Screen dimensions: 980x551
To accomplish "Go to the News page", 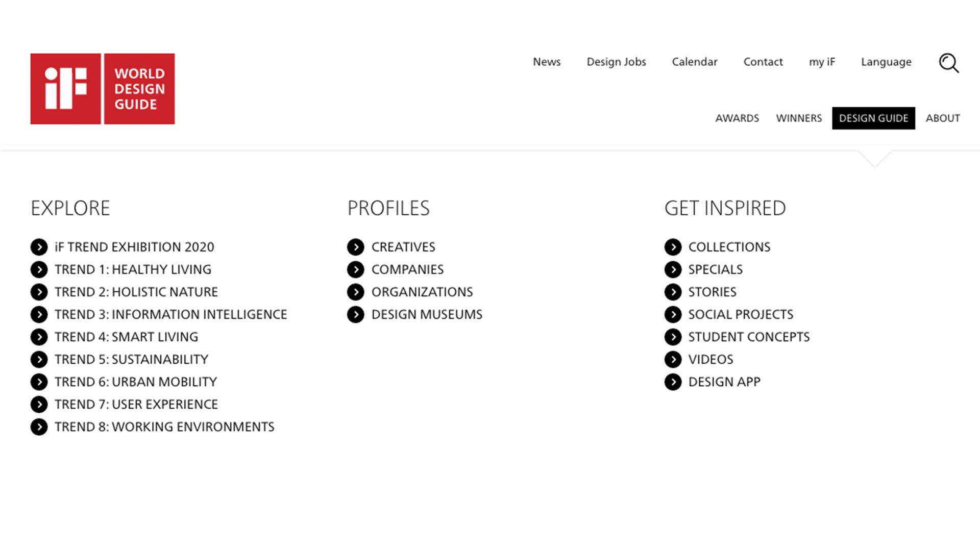I will click(x=547, y=62).
